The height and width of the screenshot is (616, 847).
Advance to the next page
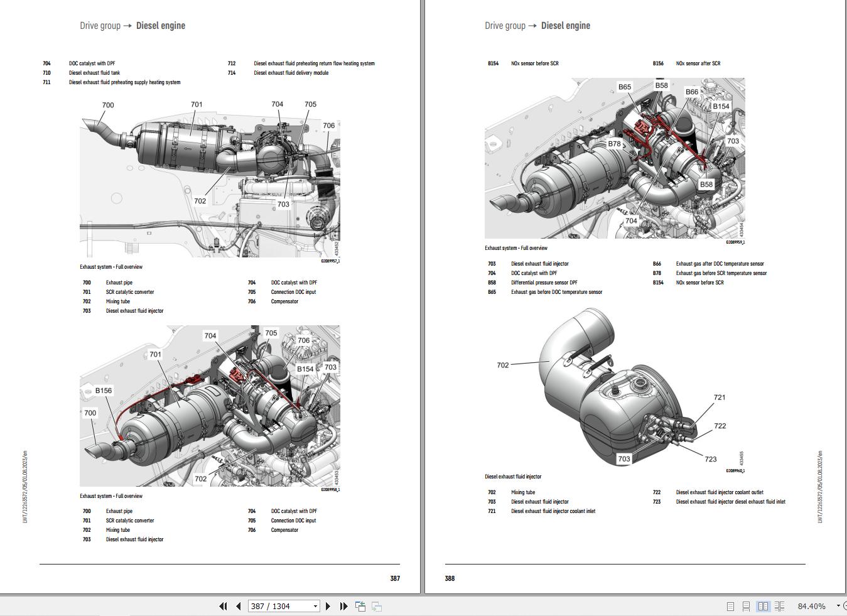(x=328, y=606)
